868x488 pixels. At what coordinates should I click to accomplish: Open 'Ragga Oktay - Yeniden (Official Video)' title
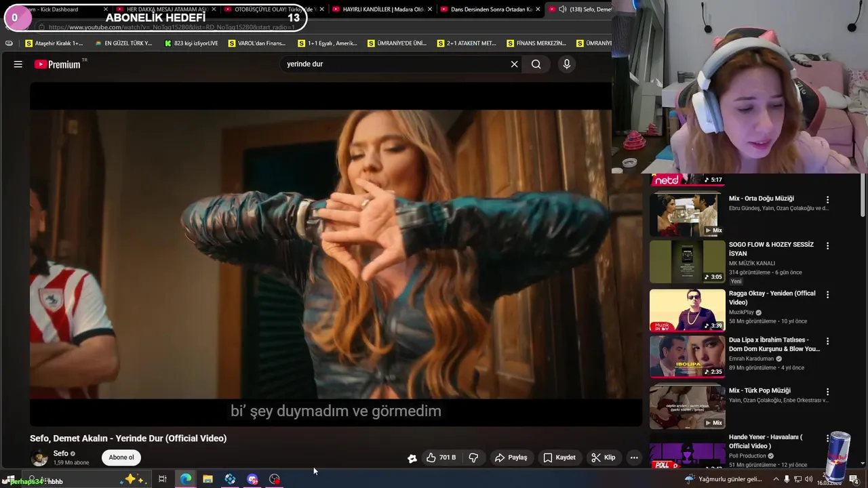tap(772, 298)
